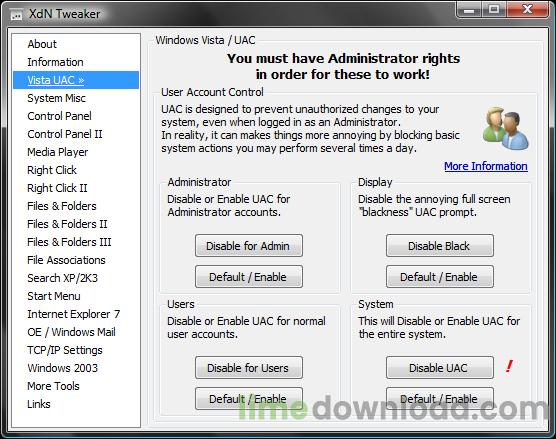The width and height of the screenshot is (556, 439).
Task: Select About in the sidebar
Action: point(42,44)
